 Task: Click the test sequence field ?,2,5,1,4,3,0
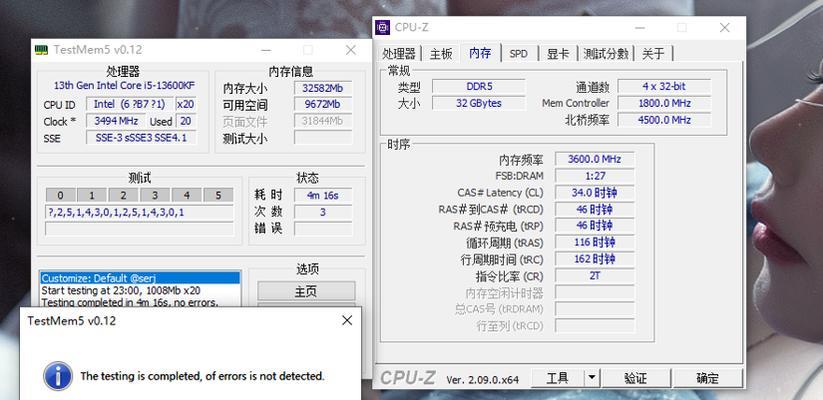coord(139,212)
